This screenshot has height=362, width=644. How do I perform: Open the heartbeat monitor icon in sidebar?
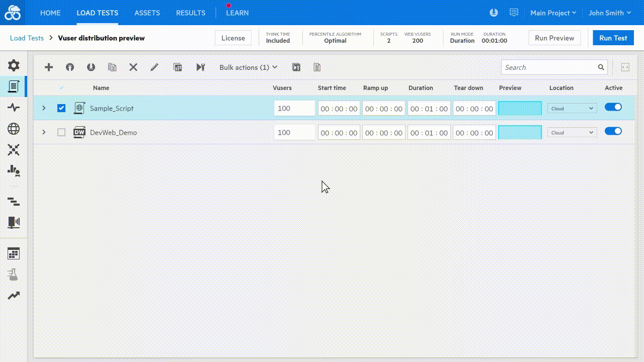(14, 108)
